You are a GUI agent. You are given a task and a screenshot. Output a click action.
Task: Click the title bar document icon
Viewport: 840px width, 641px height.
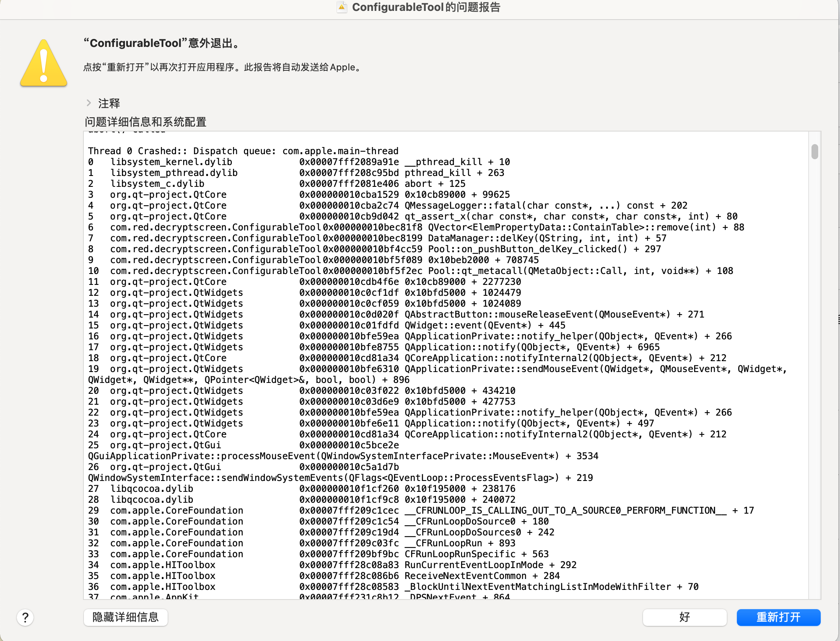[342, 7]
